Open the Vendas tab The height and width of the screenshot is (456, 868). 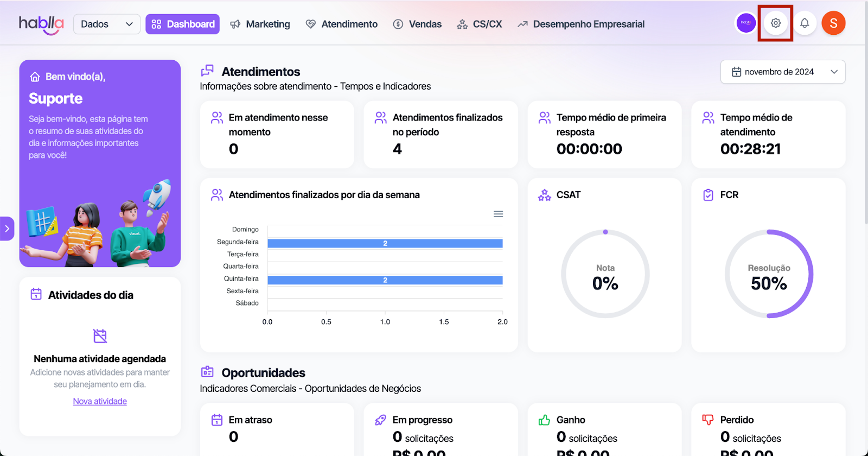(x=417, y=24)
